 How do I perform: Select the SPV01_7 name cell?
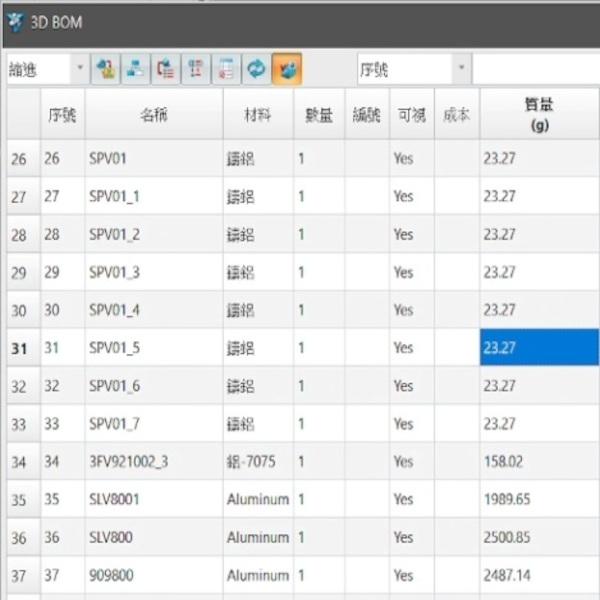(154, 424)
